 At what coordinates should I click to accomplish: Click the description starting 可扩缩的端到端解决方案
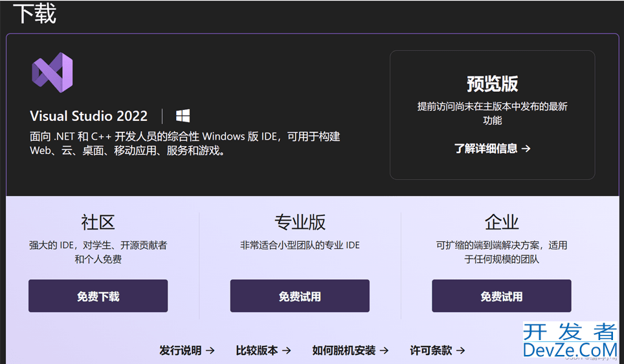(x=502, y=252)
